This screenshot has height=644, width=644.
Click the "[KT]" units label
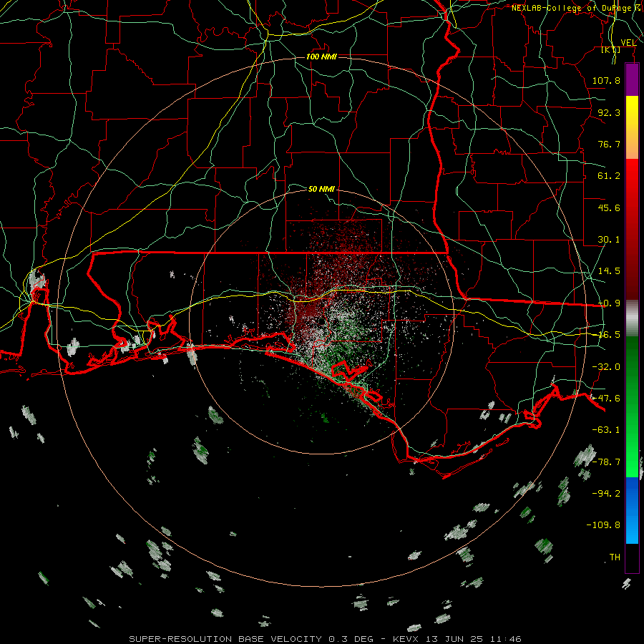click(x=611, y=49)
